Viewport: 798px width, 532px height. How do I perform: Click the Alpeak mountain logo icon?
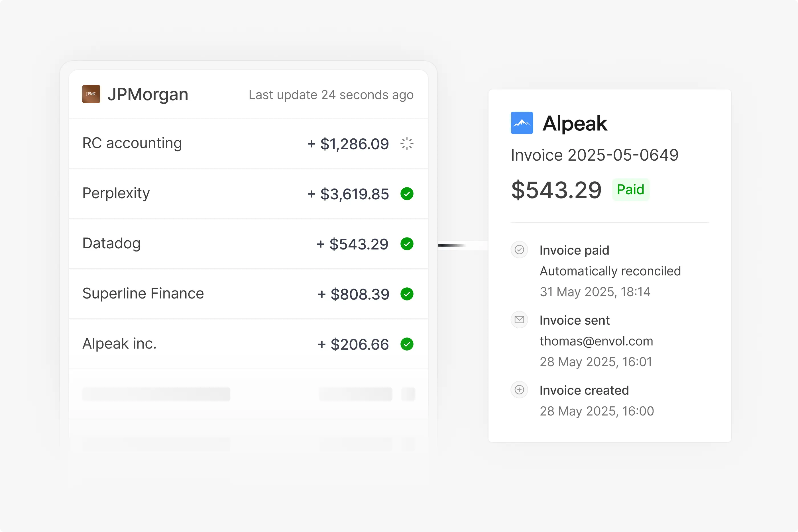tap(522, 123)
